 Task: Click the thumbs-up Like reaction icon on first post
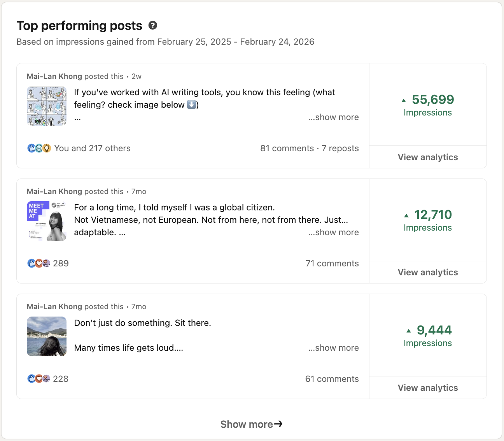(x=31, y=148)
